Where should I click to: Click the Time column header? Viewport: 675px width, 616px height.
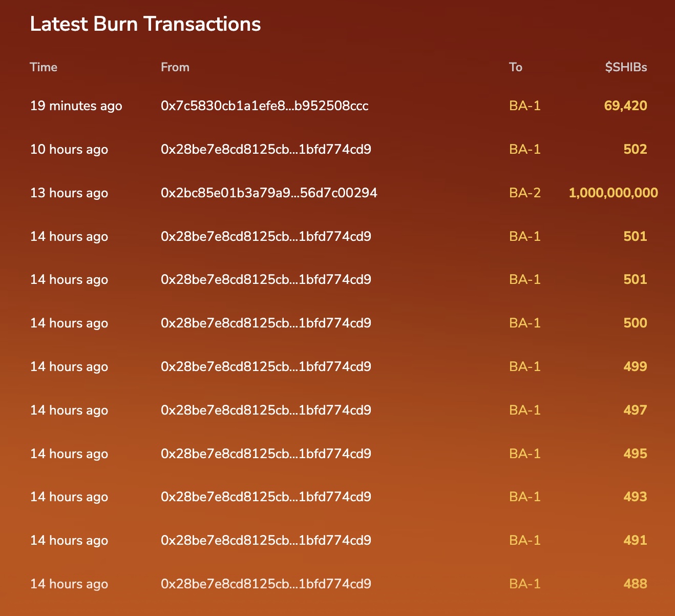[x=44, y=67]
